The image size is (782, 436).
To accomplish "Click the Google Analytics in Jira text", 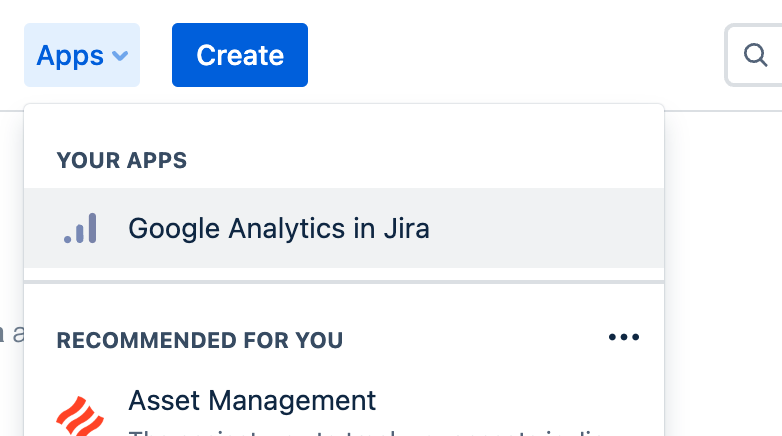I will point(279,229).
